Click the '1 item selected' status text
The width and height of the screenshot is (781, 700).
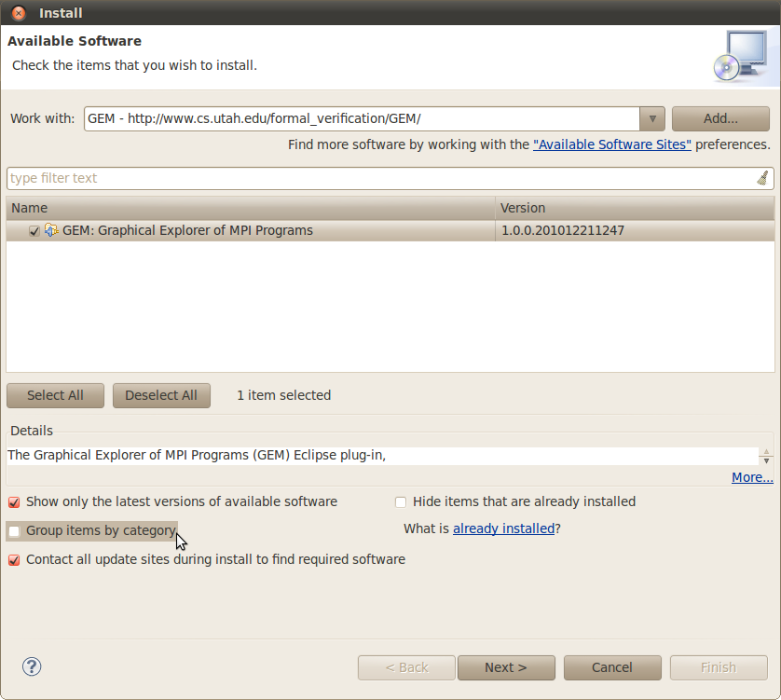click(x=284, y=395)
